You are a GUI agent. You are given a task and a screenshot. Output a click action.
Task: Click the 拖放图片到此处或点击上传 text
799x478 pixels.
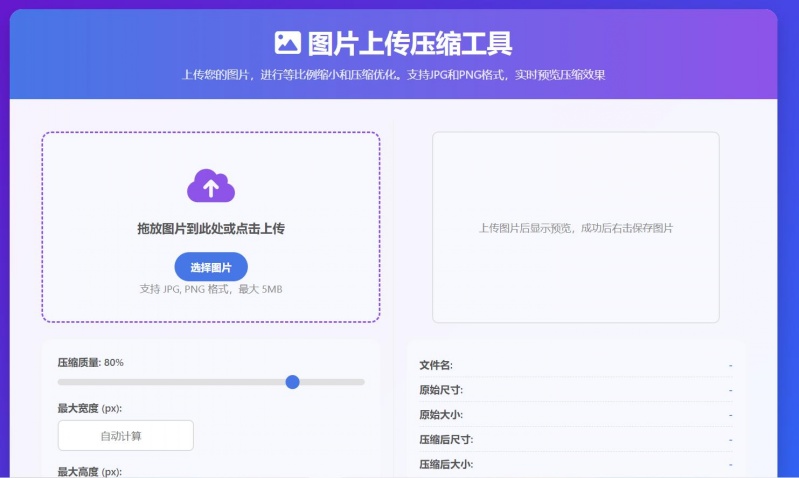coord(211,229)
